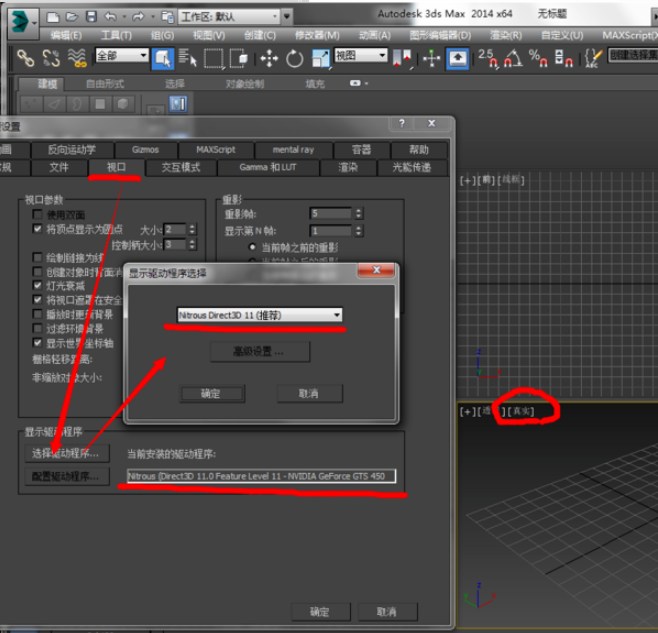Image resolution: width=658 pixels, height=633 pixels.
Task: Expand the quick access toolbar arrow
Action: tap(287, 17)
